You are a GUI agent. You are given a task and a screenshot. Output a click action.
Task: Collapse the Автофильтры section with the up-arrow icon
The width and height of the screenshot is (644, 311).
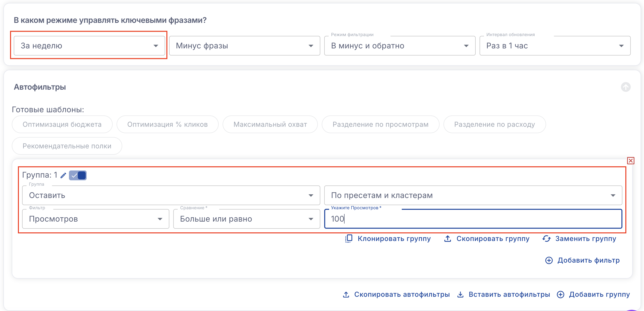click(x=626, y=87)
